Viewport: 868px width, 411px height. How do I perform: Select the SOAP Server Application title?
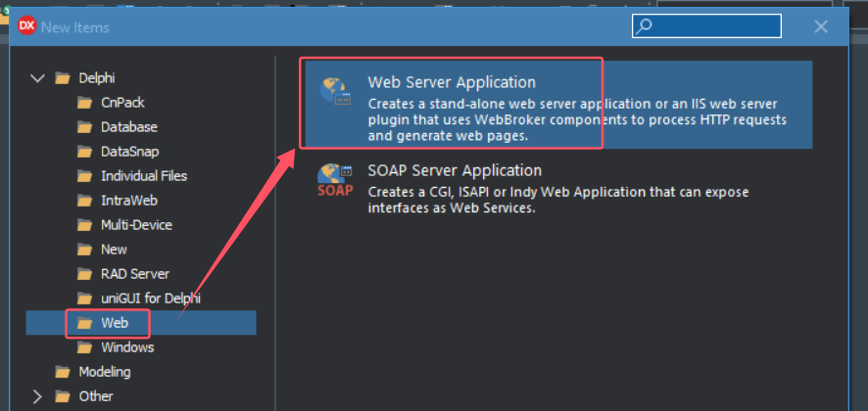[x=455, y=170]
